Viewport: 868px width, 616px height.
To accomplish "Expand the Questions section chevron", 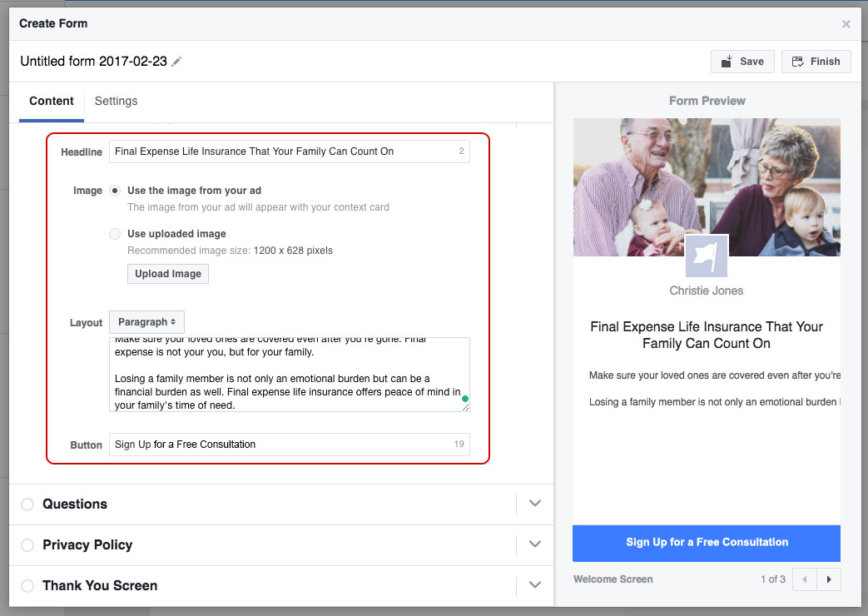I will [x=535, y=504].
